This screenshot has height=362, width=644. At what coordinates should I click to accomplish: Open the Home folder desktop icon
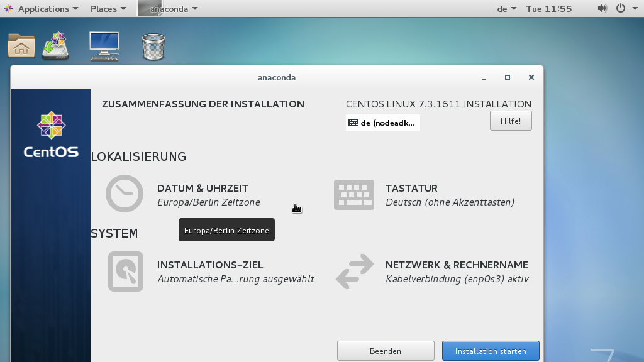(x=21, y=46)
